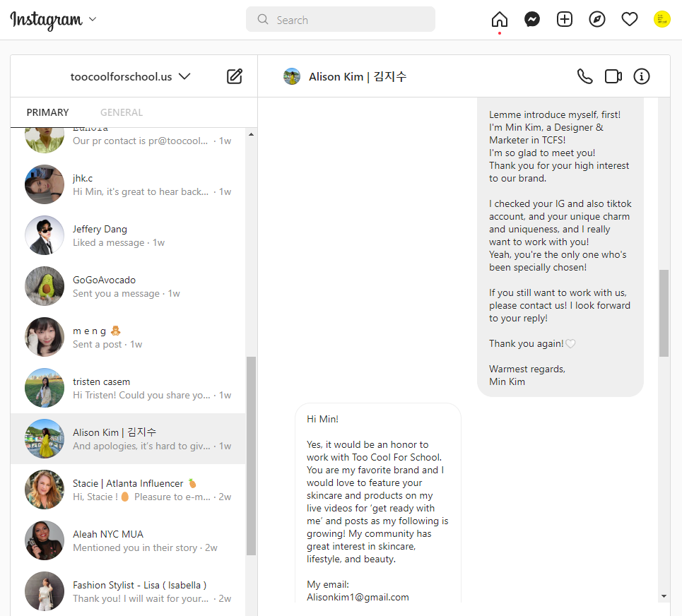The image size is (682, 616).
Task: Click Fashion Stylist Lisa's profile picture
Action: pos(45,591)
